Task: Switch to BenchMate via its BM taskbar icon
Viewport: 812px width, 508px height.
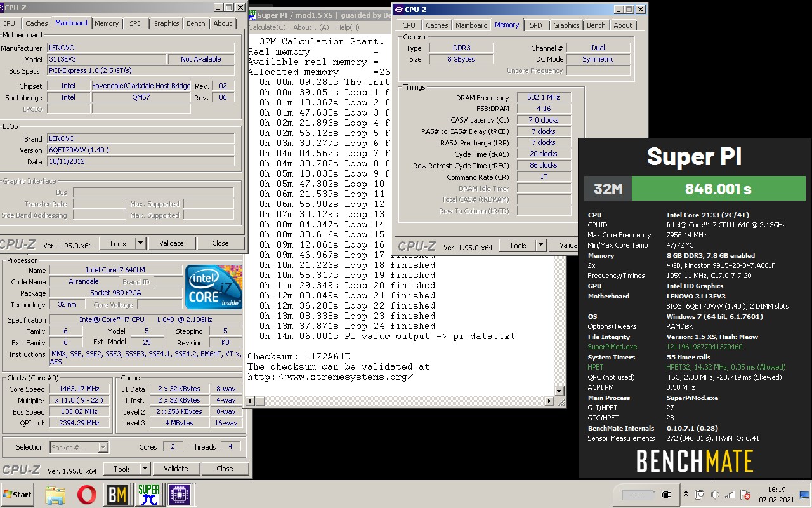Action: click(117, 495)
